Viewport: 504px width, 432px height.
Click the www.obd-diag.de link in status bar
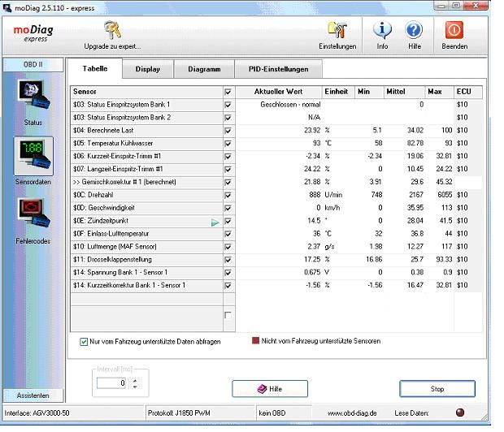[352, 413]
